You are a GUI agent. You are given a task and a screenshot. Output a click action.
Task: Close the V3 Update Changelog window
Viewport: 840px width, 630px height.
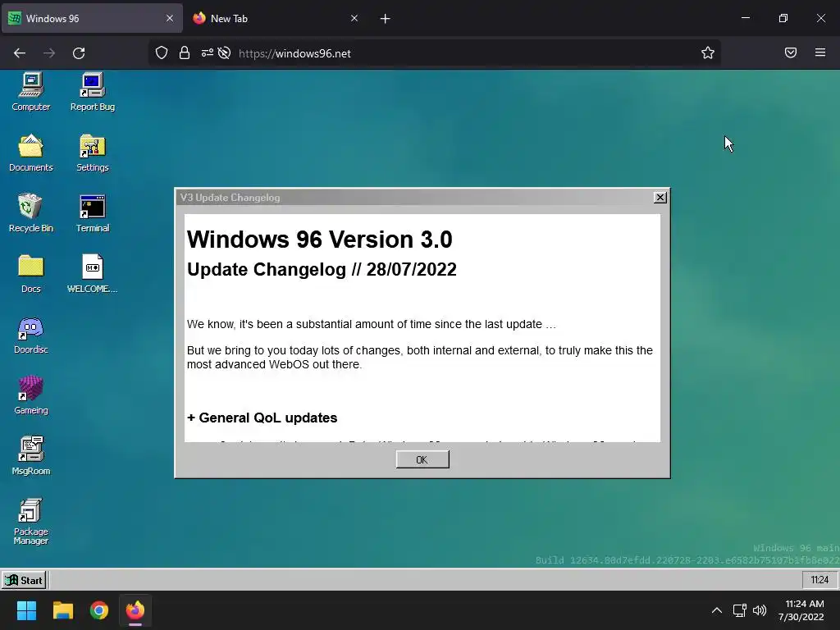660,198
